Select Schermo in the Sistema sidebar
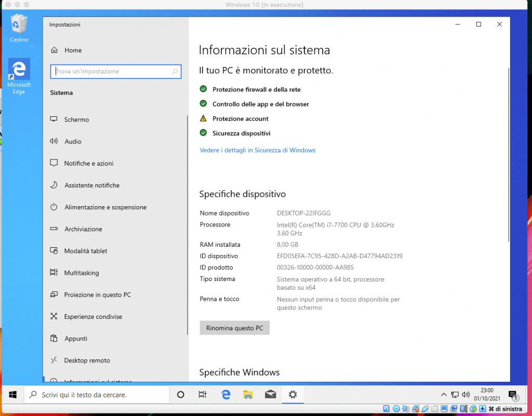This screenshot has height=416, width=532. (70, 119)
